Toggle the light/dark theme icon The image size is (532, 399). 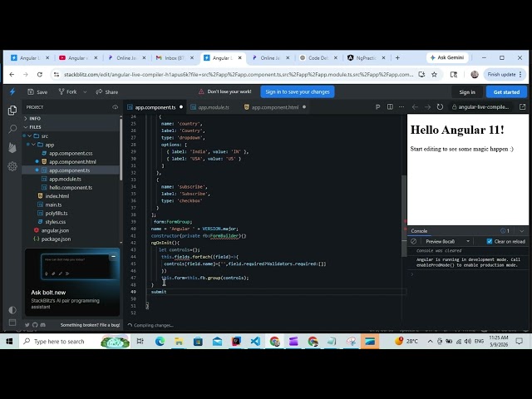click(12, 310)
